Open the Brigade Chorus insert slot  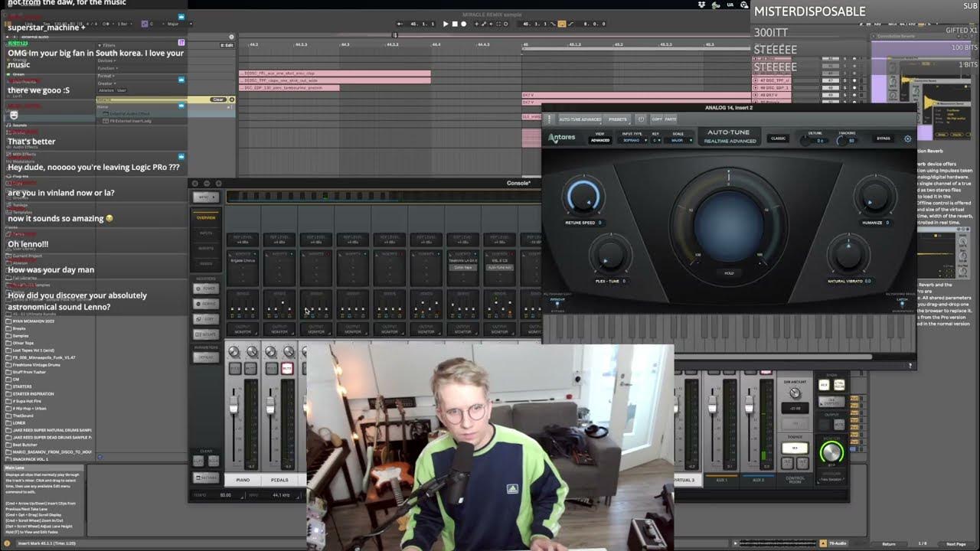243,261
